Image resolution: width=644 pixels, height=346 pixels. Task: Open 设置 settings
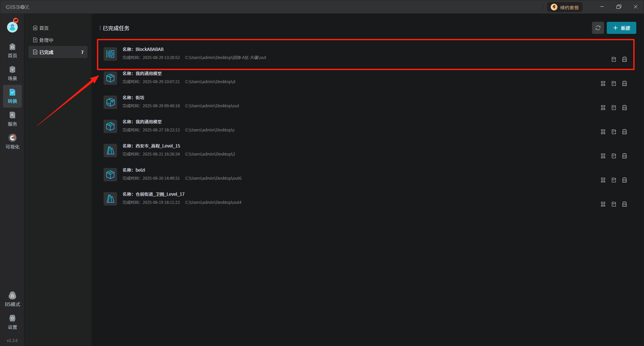12,322
